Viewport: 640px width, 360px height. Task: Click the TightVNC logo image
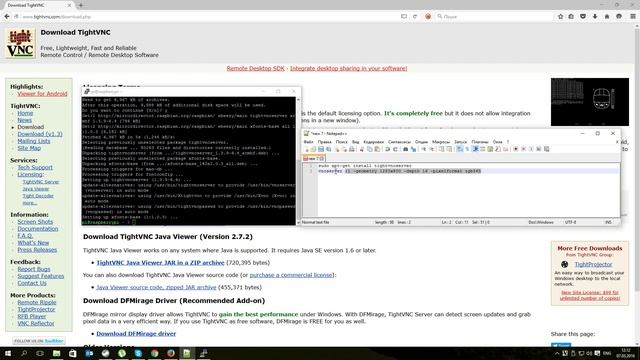tap(20, 44)
